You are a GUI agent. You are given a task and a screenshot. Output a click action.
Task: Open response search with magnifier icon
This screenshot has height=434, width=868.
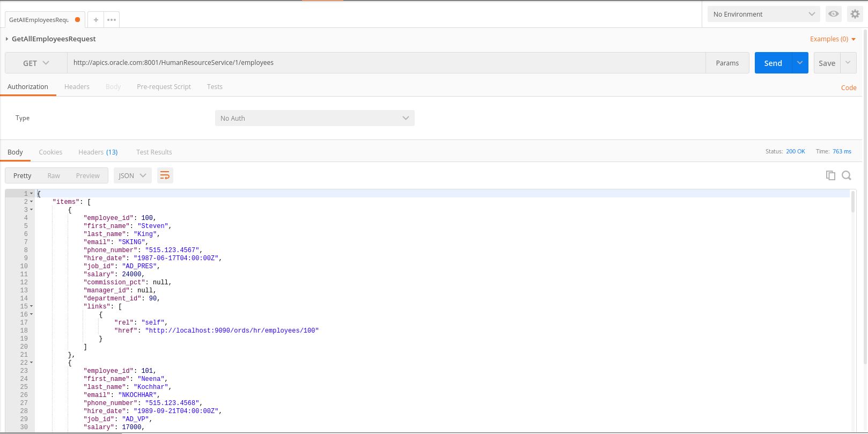click(x=847, y=175)
